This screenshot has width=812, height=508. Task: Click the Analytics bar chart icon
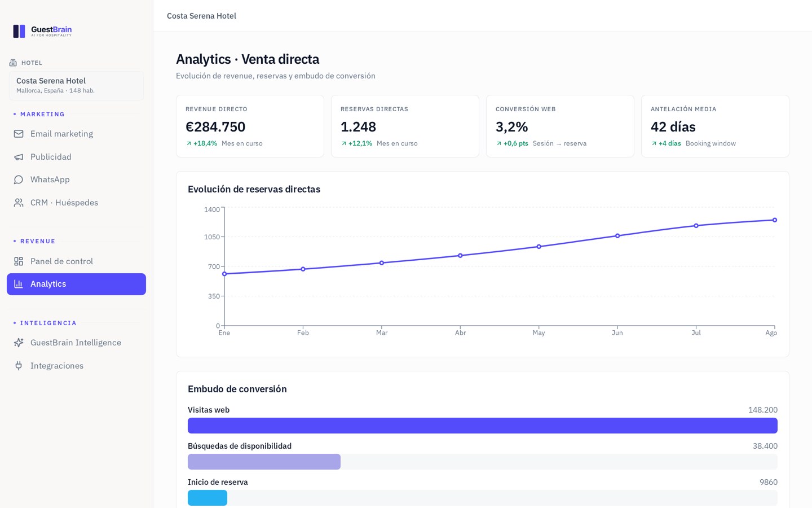[19, 284]
